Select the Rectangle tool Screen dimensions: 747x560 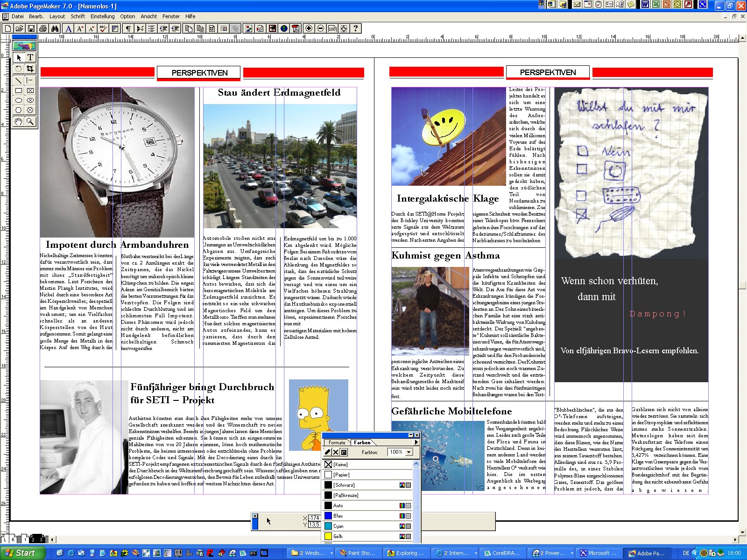[x=19, y=91]
